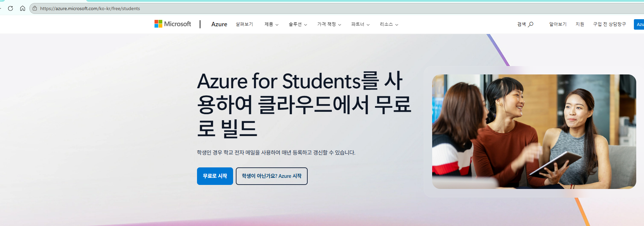Open the 지원 link

[x=580, y=24]
